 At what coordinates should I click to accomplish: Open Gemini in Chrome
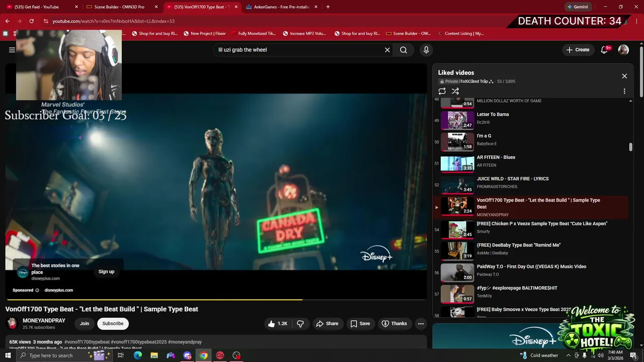578,7
